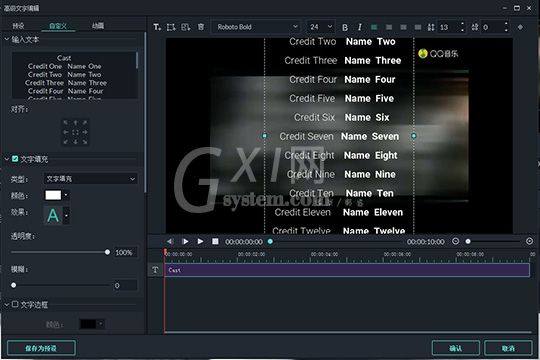Collapse the 输入文本 section
540x360 pixels.
[x=7, y=39]
